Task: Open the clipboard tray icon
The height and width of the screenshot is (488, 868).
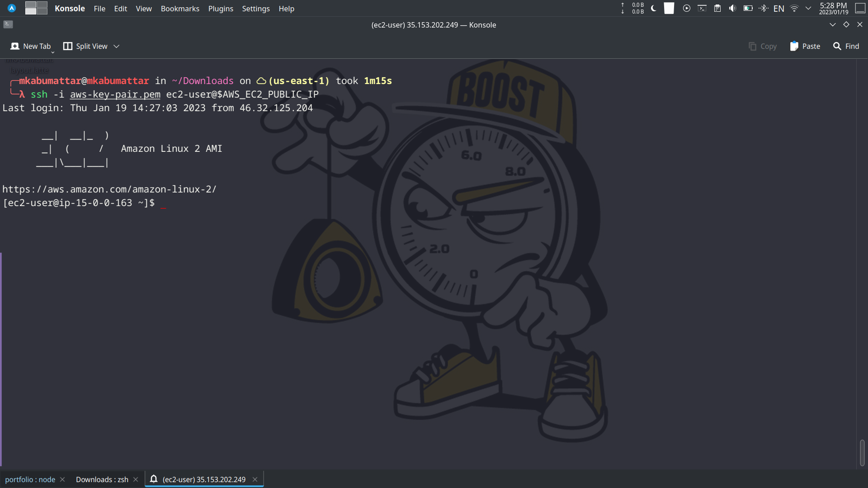Action: [717, 8]
